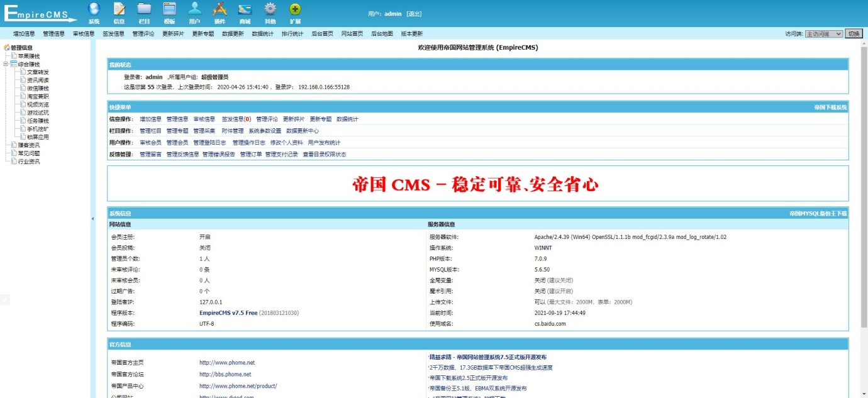Open the 插件 tools icon menu
868x398 pixels.
pos(220,13)
